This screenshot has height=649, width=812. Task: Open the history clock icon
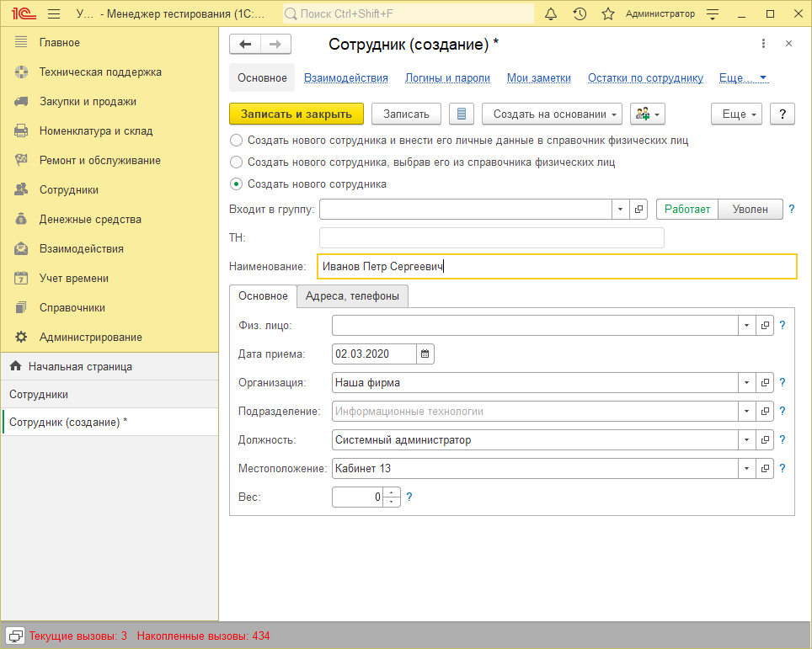580,14
